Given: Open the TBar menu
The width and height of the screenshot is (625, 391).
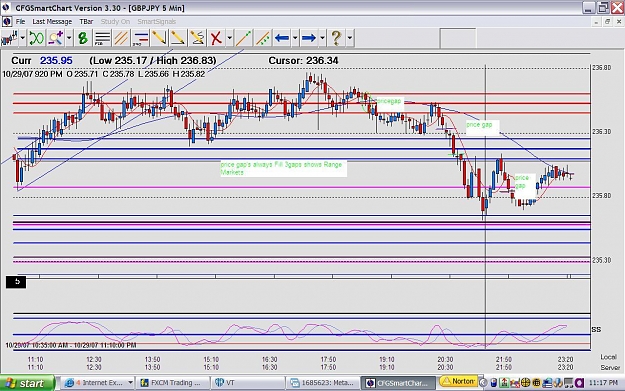Looking at the screenshot, I should [86, 22].
